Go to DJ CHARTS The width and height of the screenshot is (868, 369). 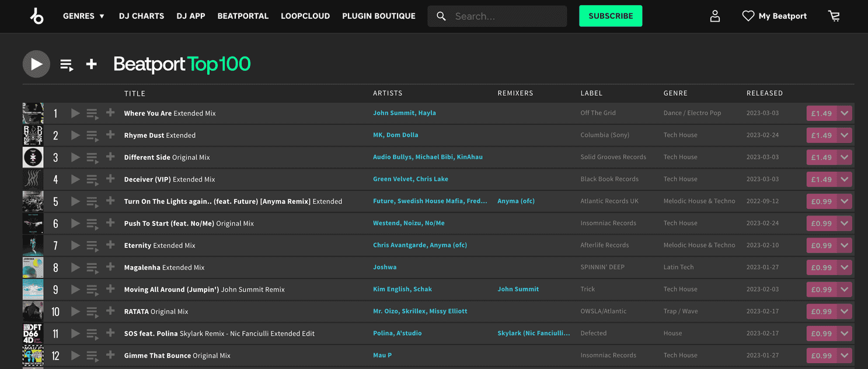tap(141, 16)
